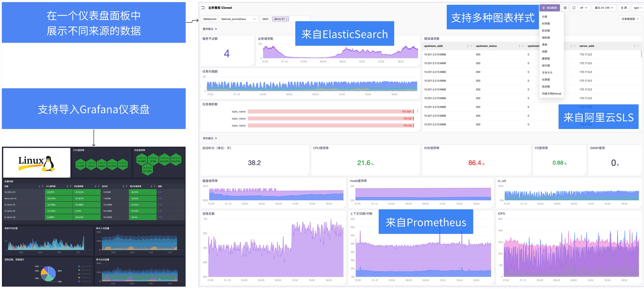Click the 全屏 fullscreen button
Viewport: 644px width, 289px height.
pos(624,8)
